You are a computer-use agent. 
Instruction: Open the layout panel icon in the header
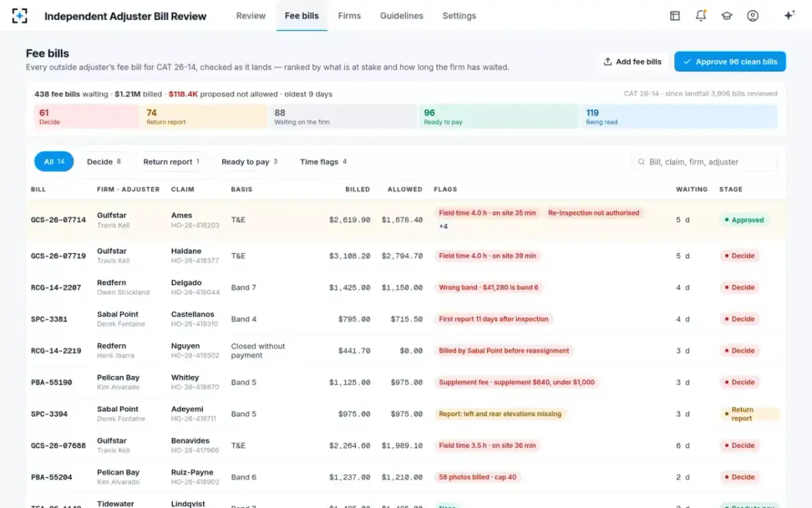[x=675, y=16]
